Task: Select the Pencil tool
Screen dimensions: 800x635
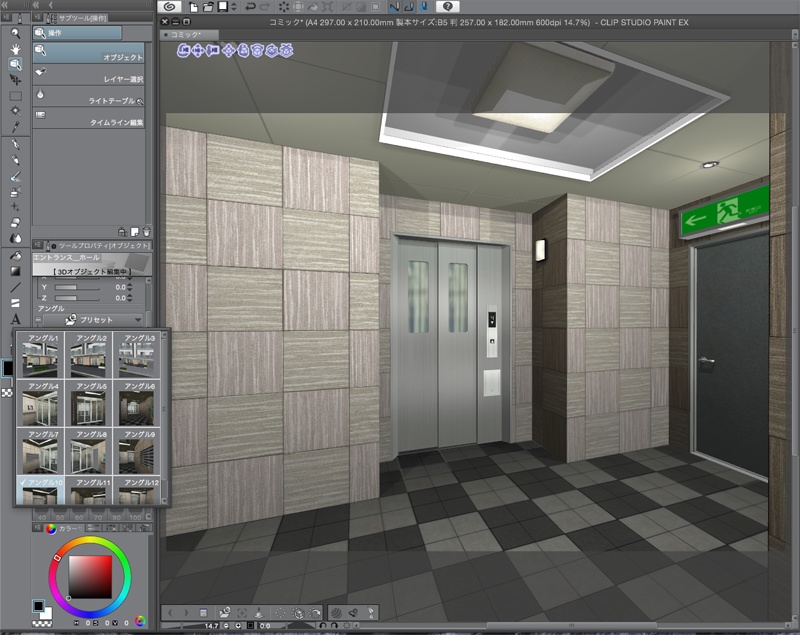Action: click(x=16, y=160)
